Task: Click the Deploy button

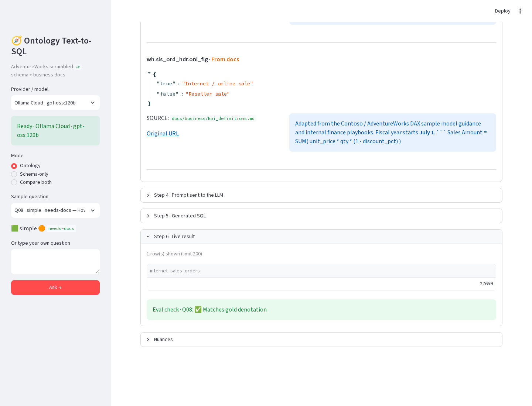Action: tap(502, 11)
